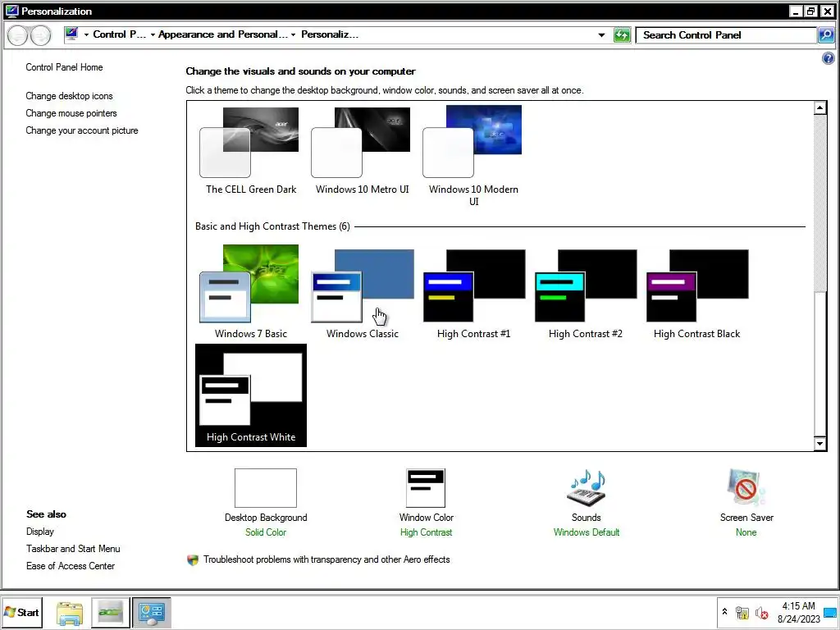840x630 pixels.
Task: Open the Acer taskbar app
Action: click(111, 612)
